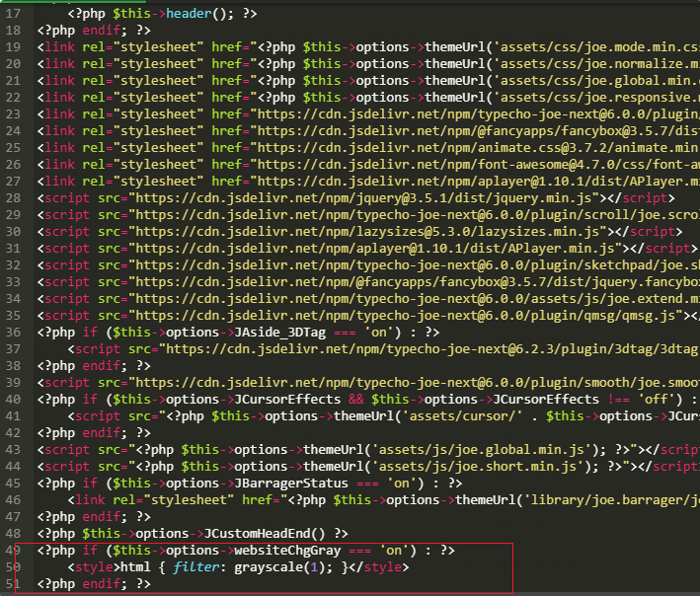Image resolution: width=700 pixels, height=596 pixels.
Task: Click the filter property on line 50
Action: [195, 567]
